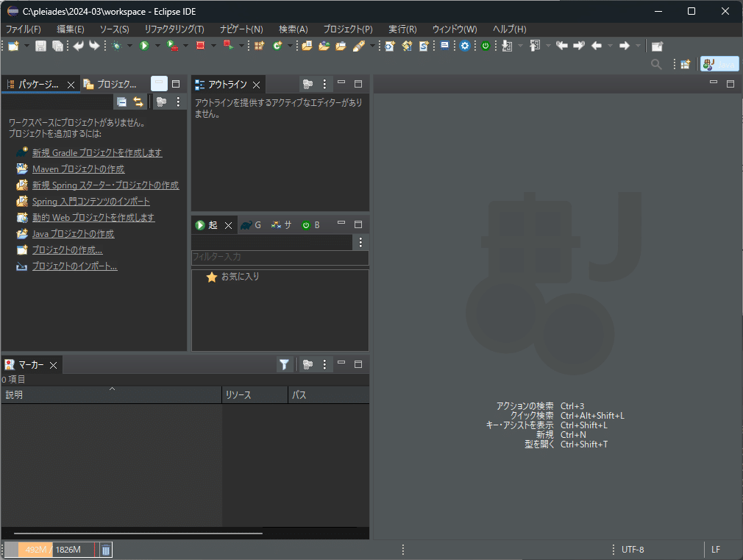Select お気に入り favorites item

241,277
